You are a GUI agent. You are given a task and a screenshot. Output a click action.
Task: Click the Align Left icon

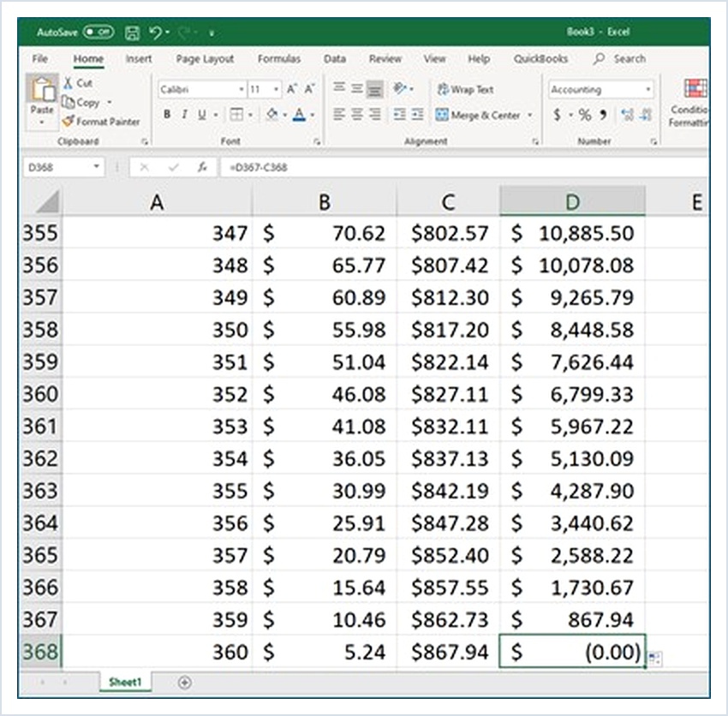[x=339, y=114]
